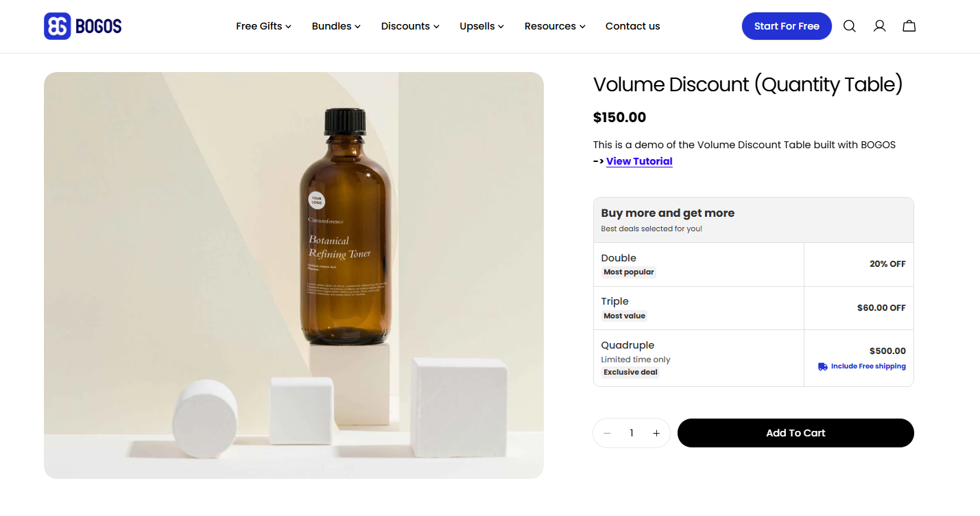Image resolution: width=980 pixels, height=516 pixels.
Task: Expand the Resources dropdown
Action: coord(554,25)
